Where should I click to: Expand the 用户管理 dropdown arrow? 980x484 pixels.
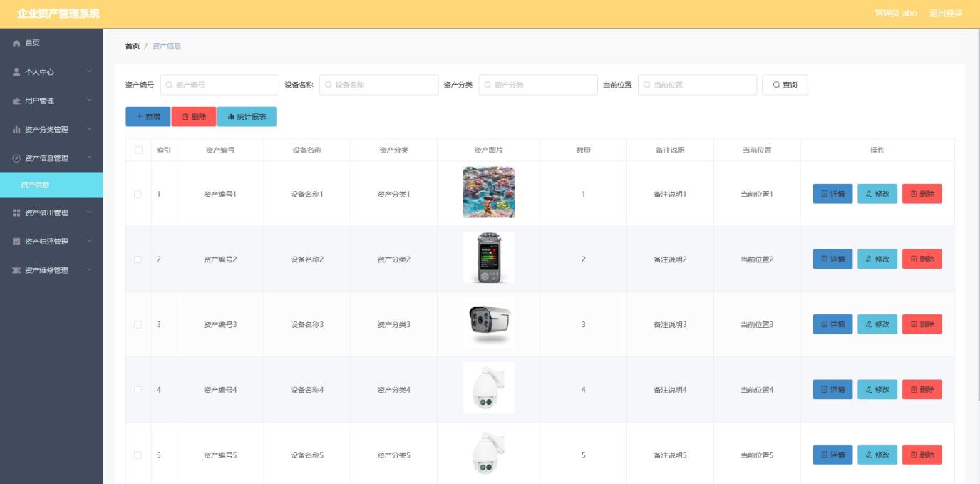tap(91, 101)
